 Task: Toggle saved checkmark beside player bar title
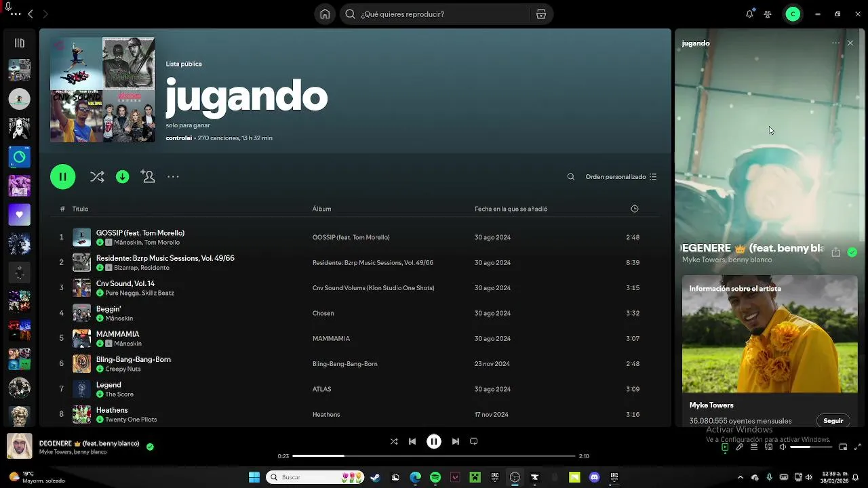[x=150, y=447]
